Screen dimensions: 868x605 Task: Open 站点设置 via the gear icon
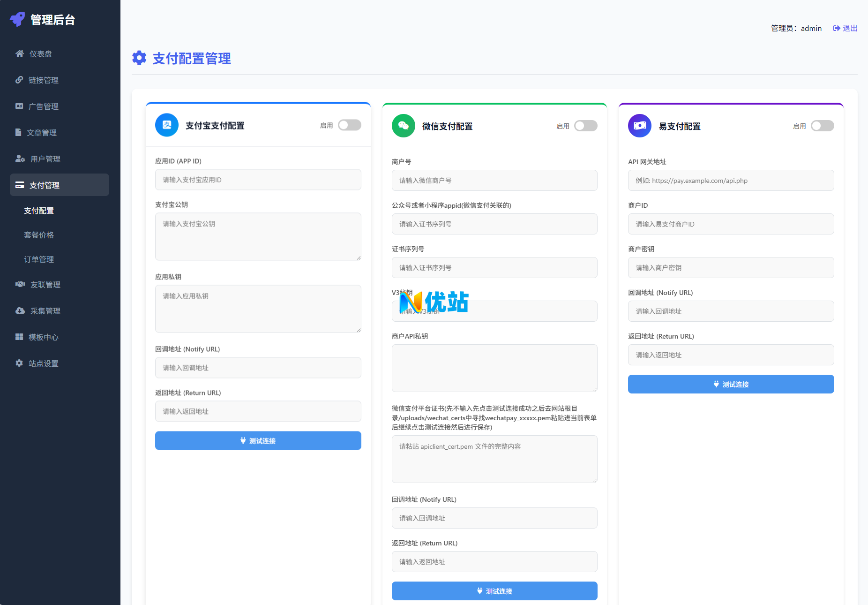pyautogui.click(x=19, y=363)
